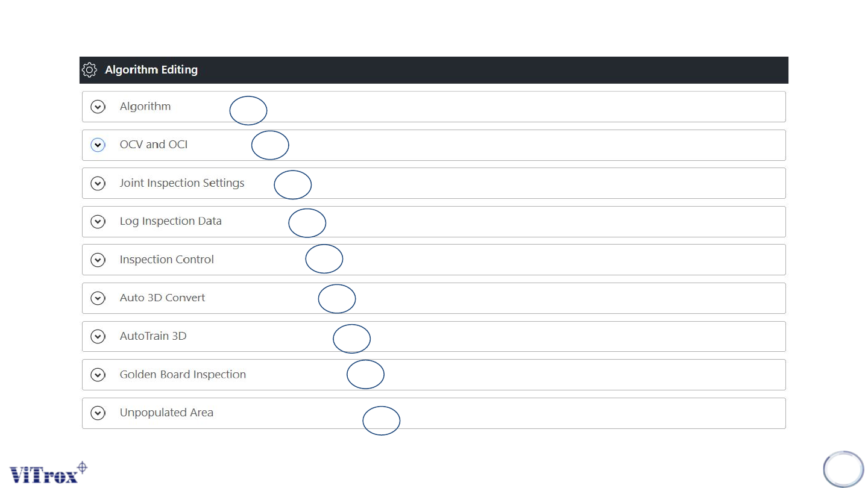Expand Joint Inspection Settings chevron
The height and width of the screenshot is (488, 868).
coord(98,183)
